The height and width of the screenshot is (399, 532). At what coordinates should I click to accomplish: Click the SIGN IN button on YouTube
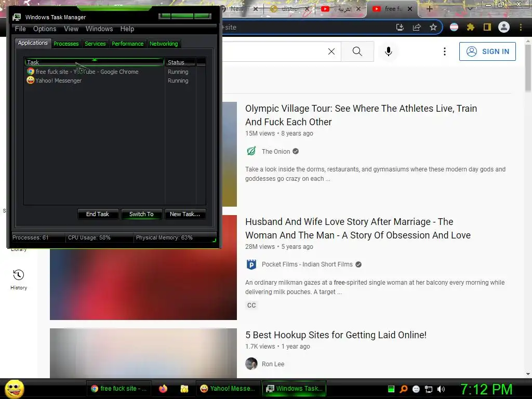pyautogui.click(x=487, y=51)
